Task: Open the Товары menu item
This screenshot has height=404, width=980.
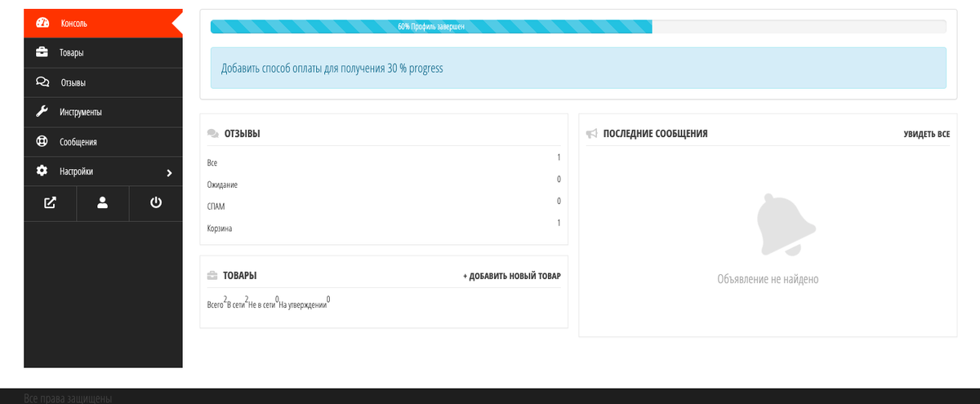Action: coord(103,52)
